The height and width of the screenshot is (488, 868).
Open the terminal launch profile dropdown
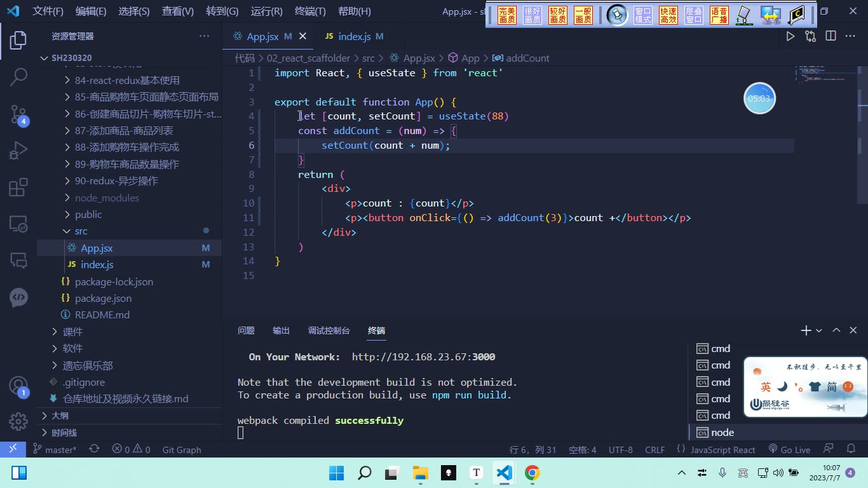click(819, 330)
